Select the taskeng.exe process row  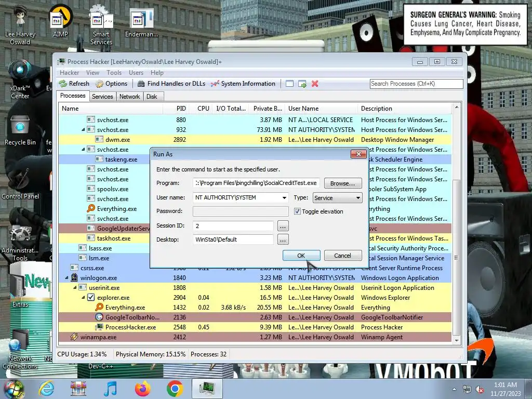255,159
